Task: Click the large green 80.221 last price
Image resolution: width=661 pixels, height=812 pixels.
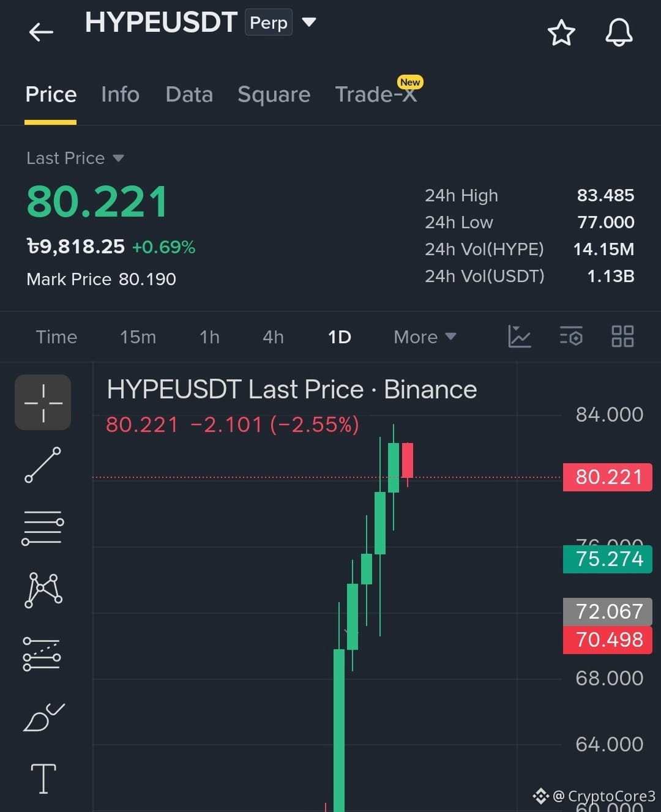Action: pyautogui.click(x=97, y=203)
